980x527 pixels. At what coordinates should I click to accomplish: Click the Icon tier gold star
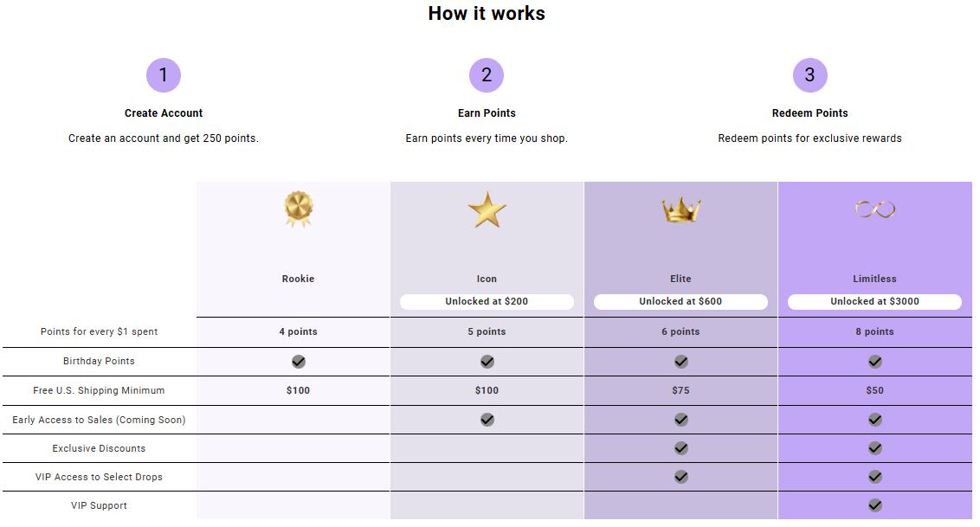click(x=487, y=209)
